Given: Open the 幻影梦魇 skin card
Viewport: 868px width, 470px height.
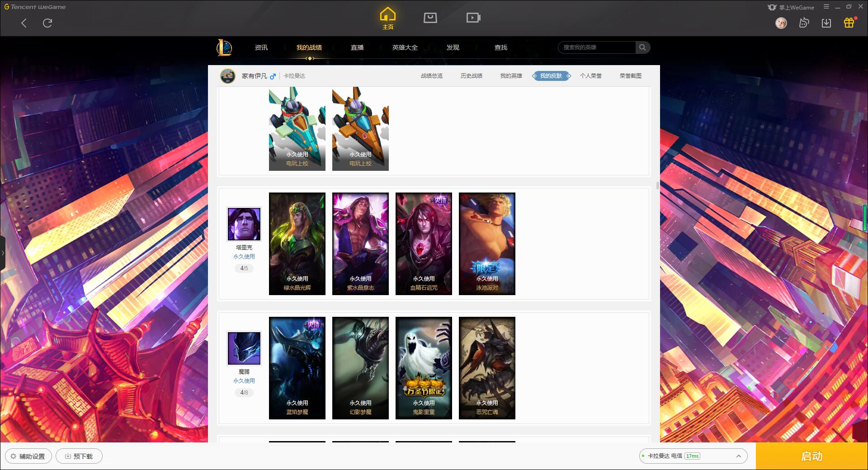Looking at the screenshot, I should pyautogui.click(x=360, y=368).
